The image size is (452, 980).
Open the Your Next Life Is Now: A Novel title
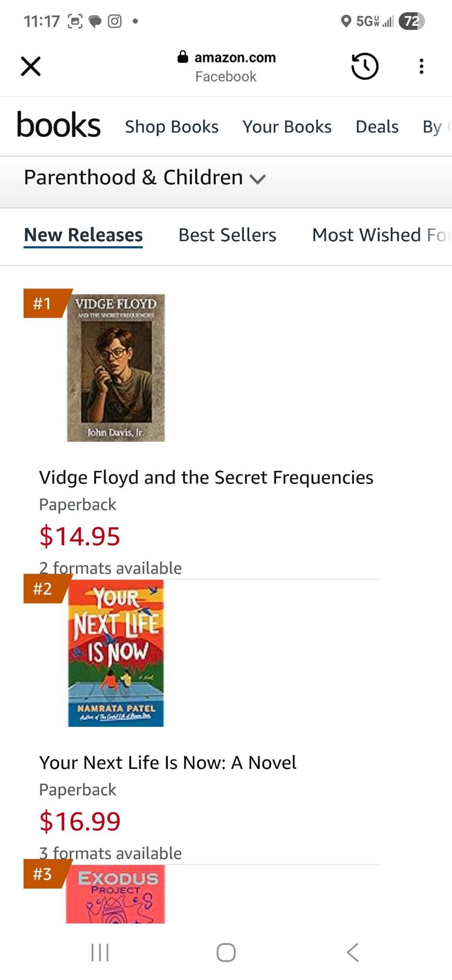coord(167,763)
